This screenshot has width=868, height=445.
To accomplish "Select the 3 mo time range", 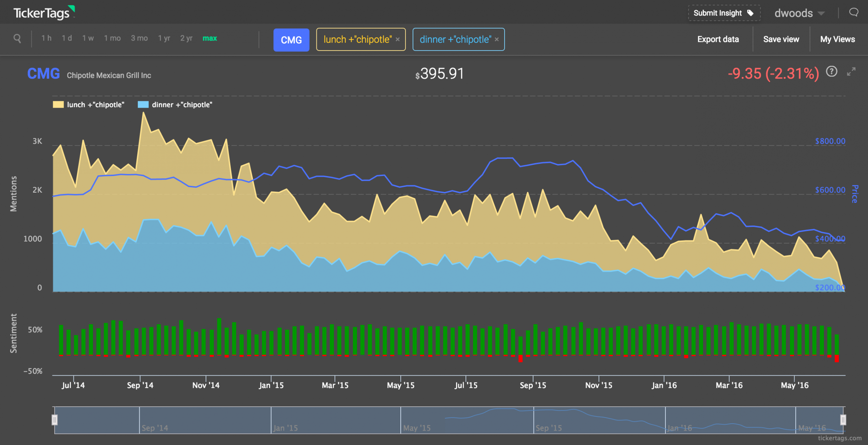I will click(x=139, y=38).
